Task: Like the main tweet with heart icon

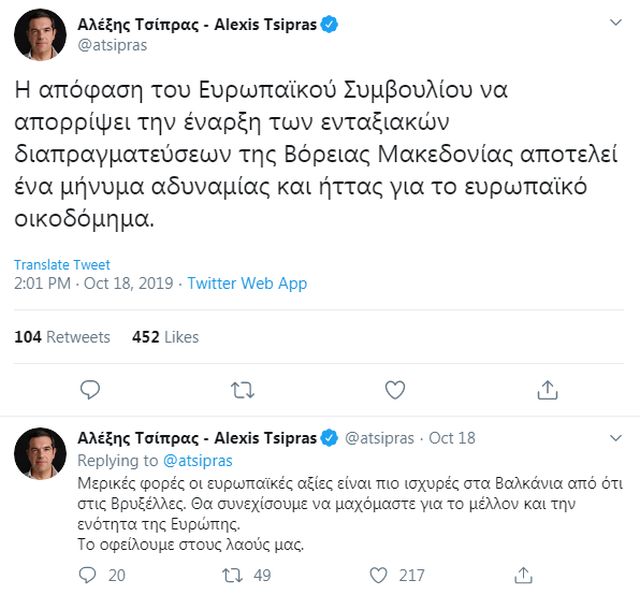Action: coord(395,389)
